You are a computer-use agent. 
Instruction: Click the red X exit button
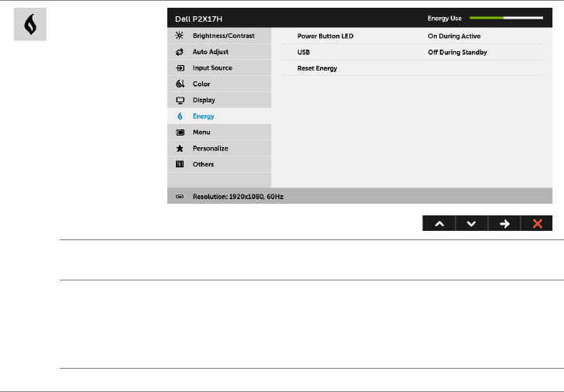(x=537, y=223)
